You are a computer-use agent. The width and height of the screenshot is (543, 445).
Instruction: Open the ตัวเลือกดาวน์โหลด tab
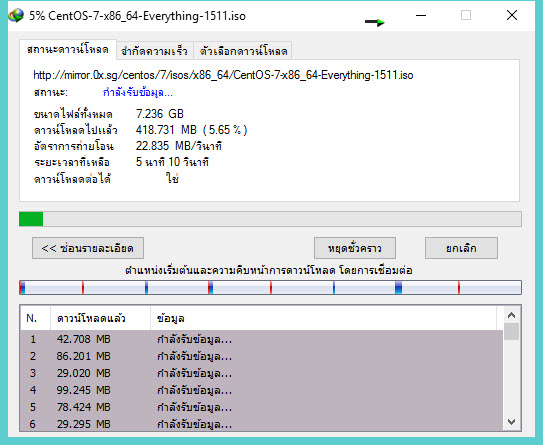click(243, 51)
